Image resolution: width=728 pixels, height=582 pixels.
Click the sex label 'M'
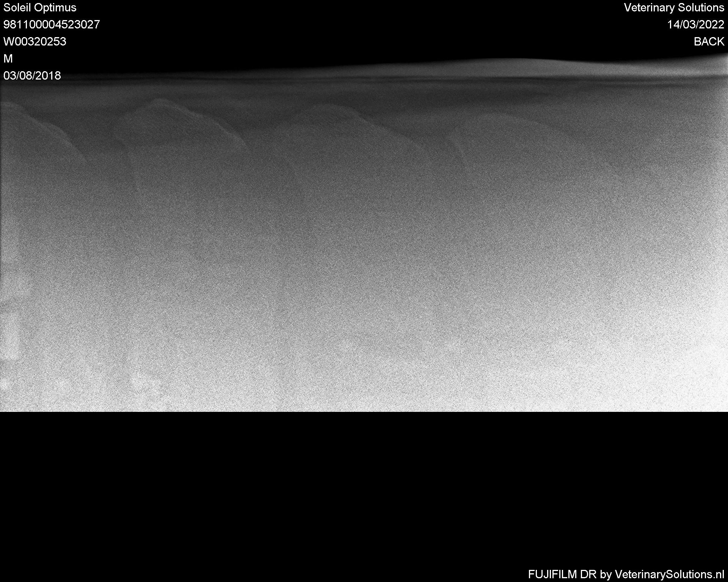(8, 59)
